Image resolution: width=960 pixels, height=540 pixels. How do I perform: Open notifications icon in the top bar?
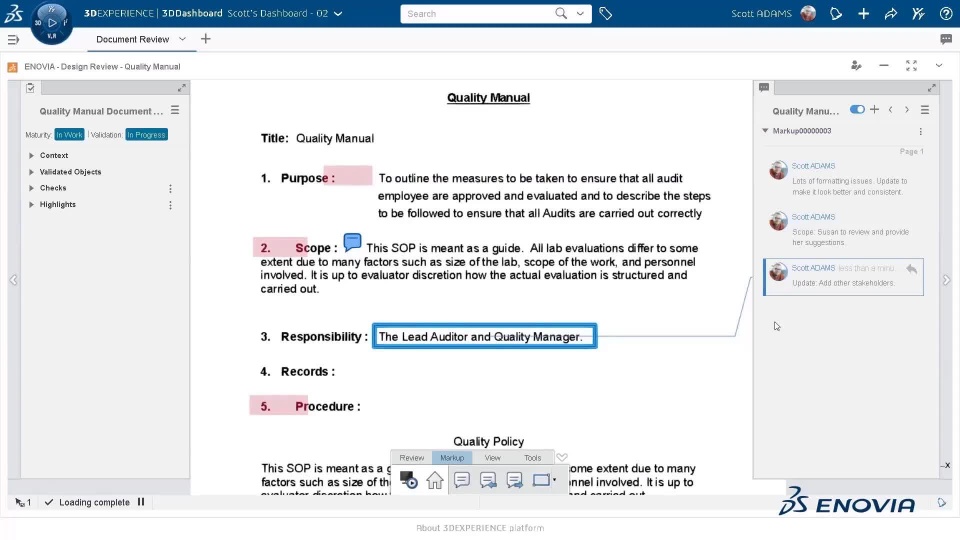pos(836,13)
